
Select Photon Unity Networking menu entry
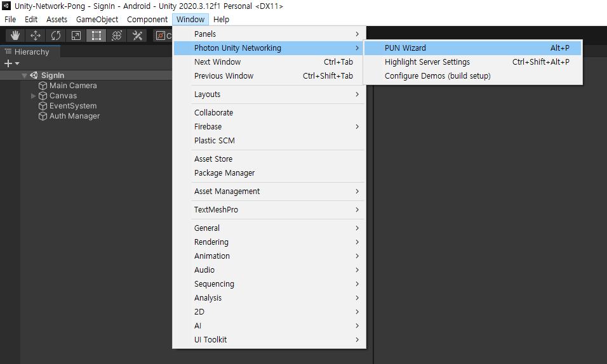pos(269,48)
